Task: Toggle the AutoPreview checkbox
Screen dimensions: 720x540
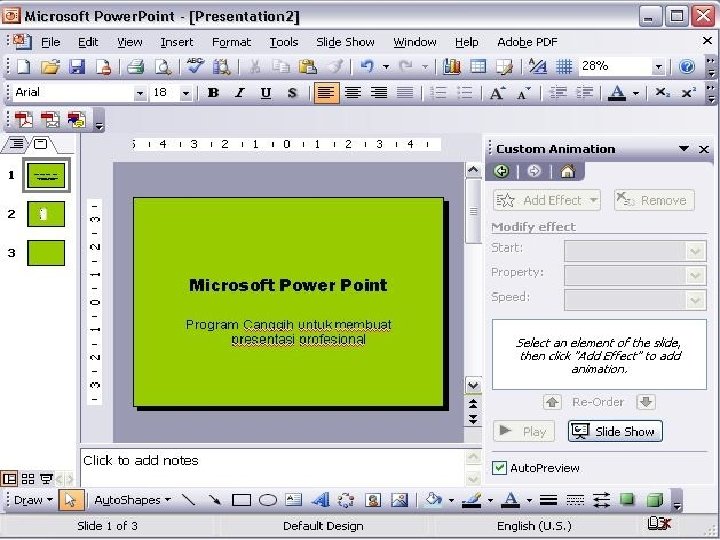Action: click(499, 468)
